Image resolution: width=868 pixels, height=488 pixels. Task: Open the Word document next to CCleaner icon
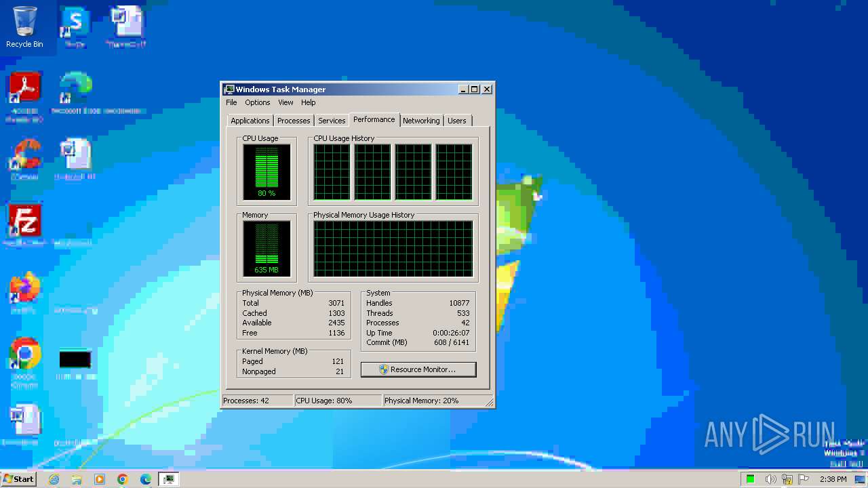[75, 160]
